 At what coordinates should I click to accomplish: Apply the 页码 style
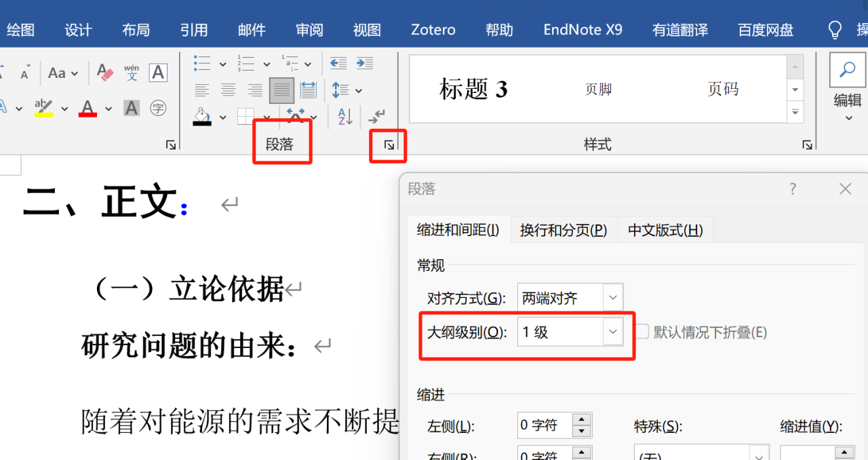tap(723, 89)
